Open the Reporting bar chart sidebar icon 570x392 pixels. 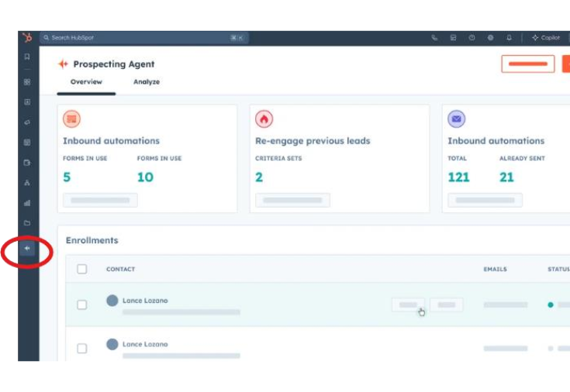(27, 203)
